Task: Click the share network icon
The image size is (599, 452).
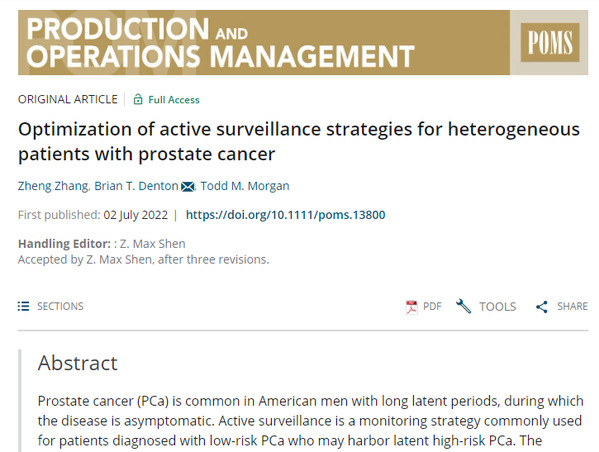Action: (542, 307)
